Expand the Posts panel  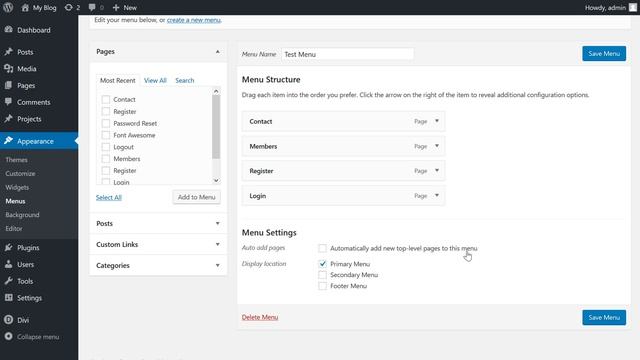[218, 223]
